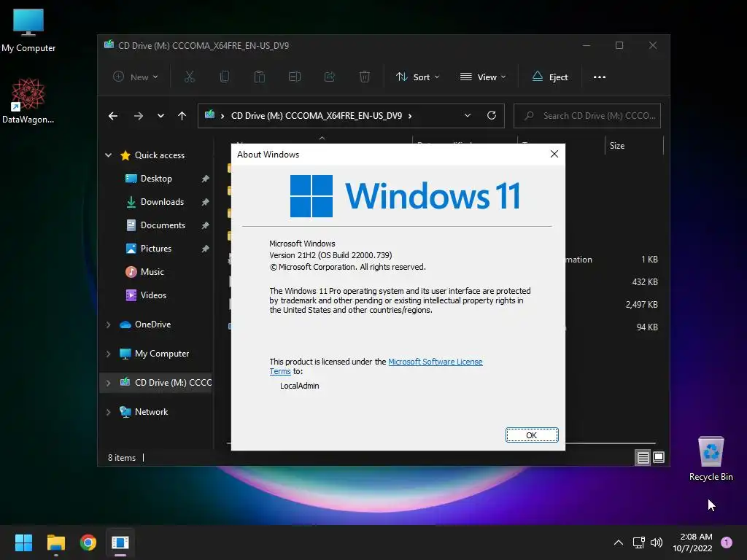Expand the Network tree node
This screenshot has width=747, height=560.
108,413
